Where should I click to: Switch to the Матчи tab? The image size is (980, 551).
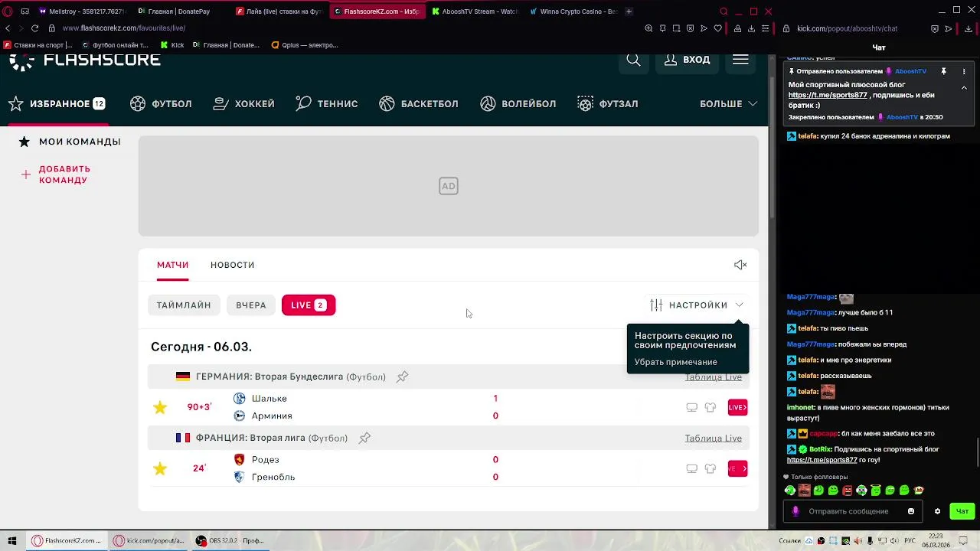click(172, 265)
